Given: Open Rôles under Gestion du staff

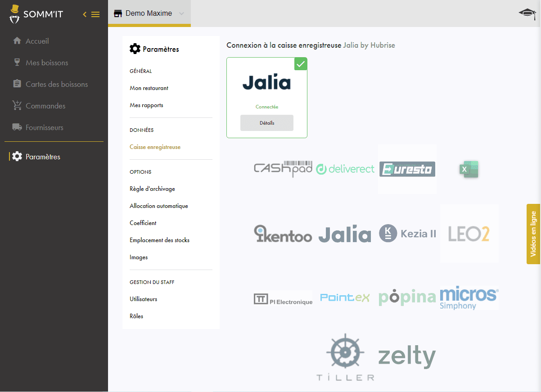Looking at the screenshot, I should (136, 316).
